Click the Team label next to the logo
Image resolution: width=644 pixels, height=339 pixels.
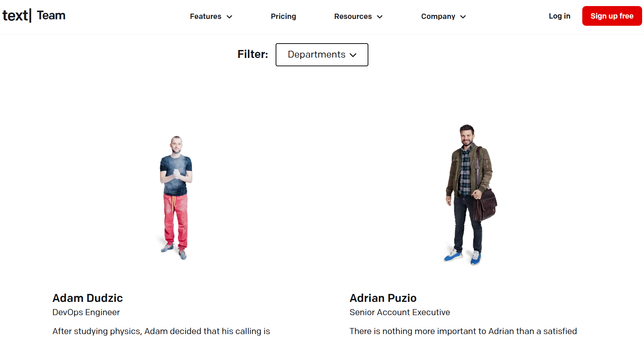51,16
